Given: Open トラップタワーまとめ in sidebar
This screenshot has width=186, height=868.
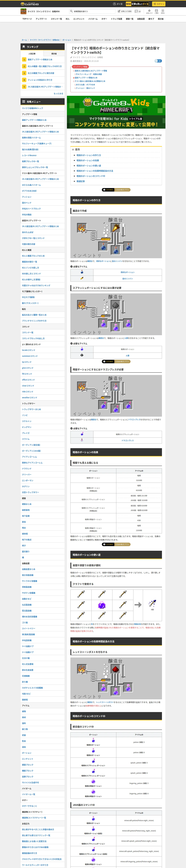Looking at the screenshot, I should 31,409.
